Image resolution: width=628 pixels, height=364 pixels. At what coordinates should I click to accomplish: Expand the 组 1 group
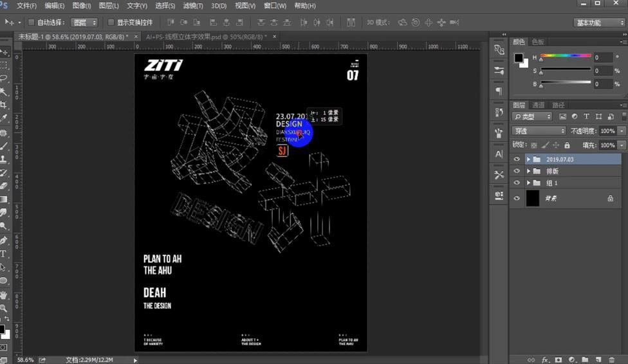pos(528,183)
